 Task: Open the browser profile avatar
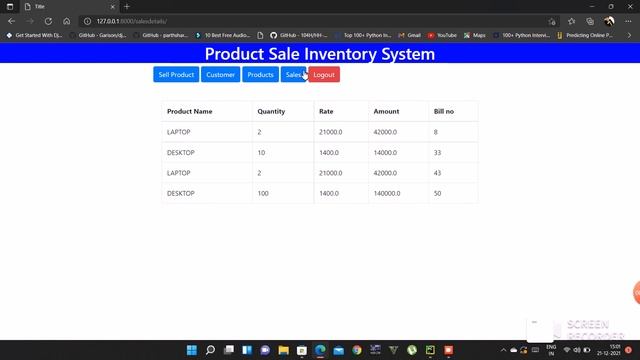[x=609, y=21]
